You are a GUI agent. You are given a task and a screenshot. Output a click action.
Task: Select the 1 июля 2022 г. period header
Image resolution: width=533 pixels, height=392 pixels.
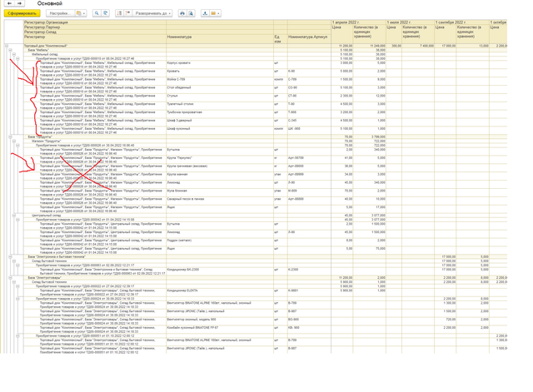pos(411,22)
